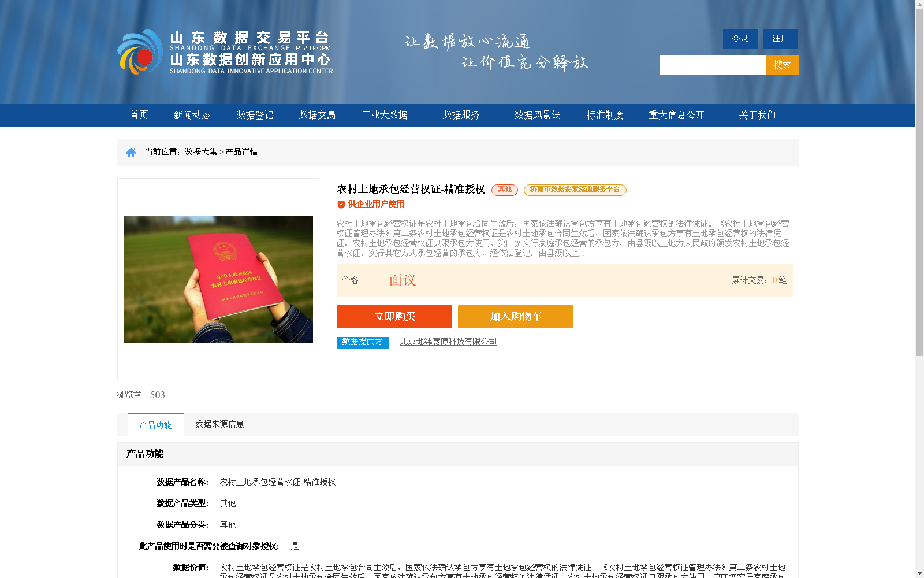
Task: Click the 数据产品名称 field label
Action: [182, 482]
